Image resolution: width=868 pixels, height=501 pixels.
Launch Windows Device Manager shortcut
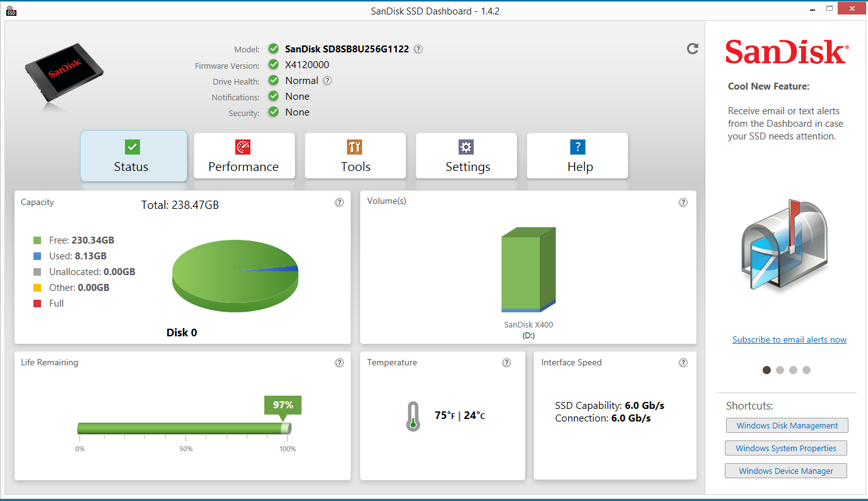coord(786,471)
